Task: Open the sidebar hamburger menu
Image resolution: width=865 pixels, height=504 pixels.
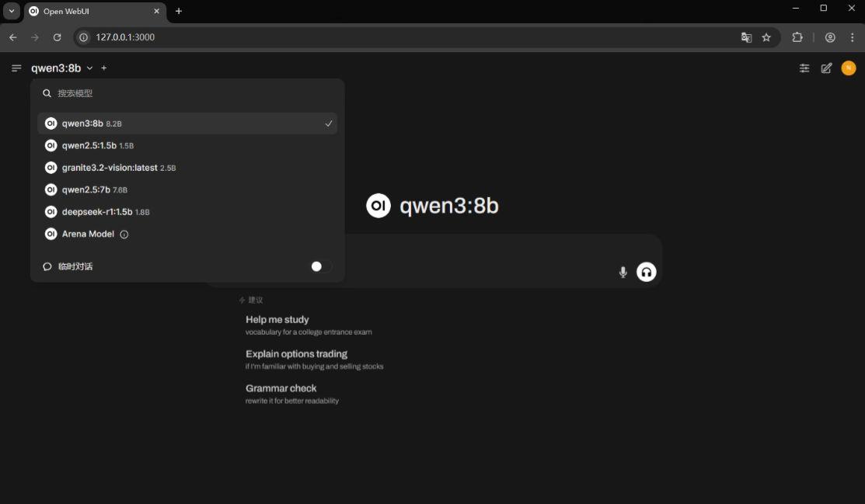Action: click(16, 68)
